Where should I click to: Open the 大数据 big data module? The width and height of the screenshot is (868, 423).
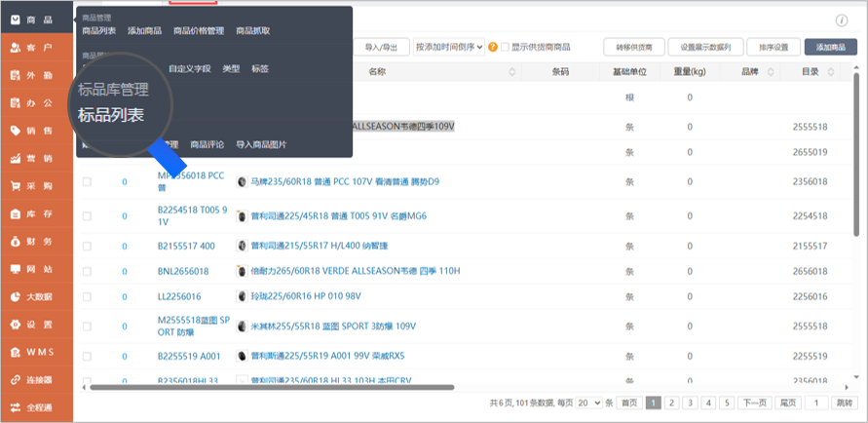(x=36, y=296)
